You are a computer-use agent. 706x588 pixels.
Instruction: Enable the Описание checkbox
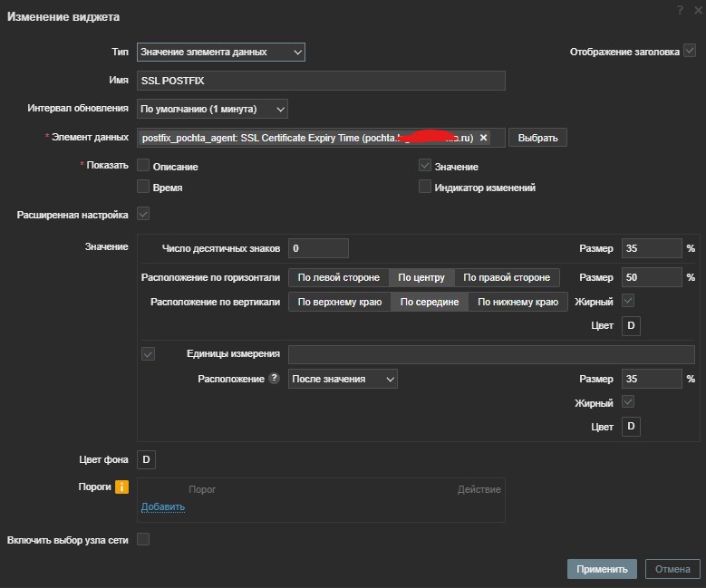tap(143, 166)
